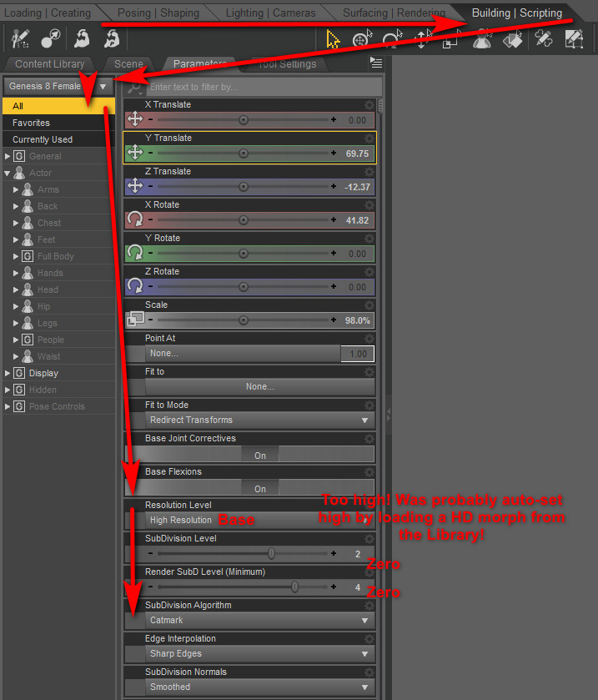The width and height of the screenshot is (598, 700).
Task: Click the Fit to None button
Action: (259, 387)
